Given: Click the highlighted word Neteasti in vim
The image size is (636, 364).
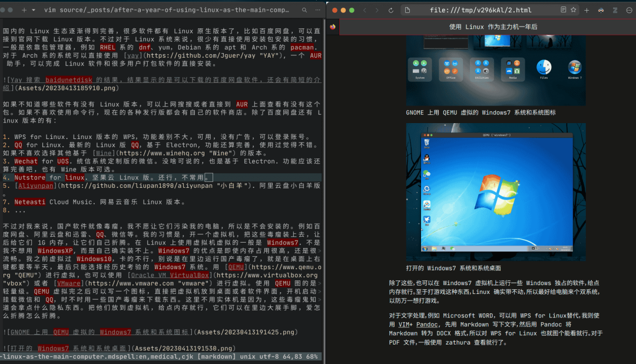Looking at the screenshot, I should pyautogui.click(x=29, y=201).
